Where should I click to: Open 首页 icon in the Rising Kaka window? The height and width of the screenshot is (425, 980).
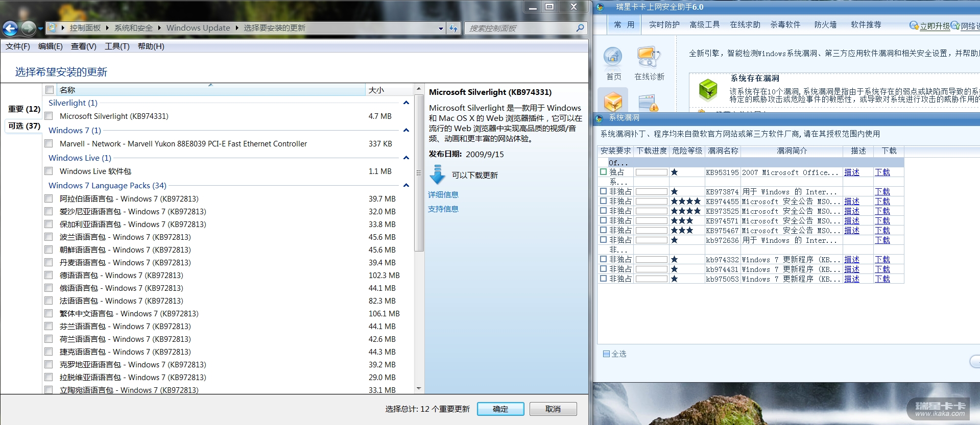[x=613, y=57]
